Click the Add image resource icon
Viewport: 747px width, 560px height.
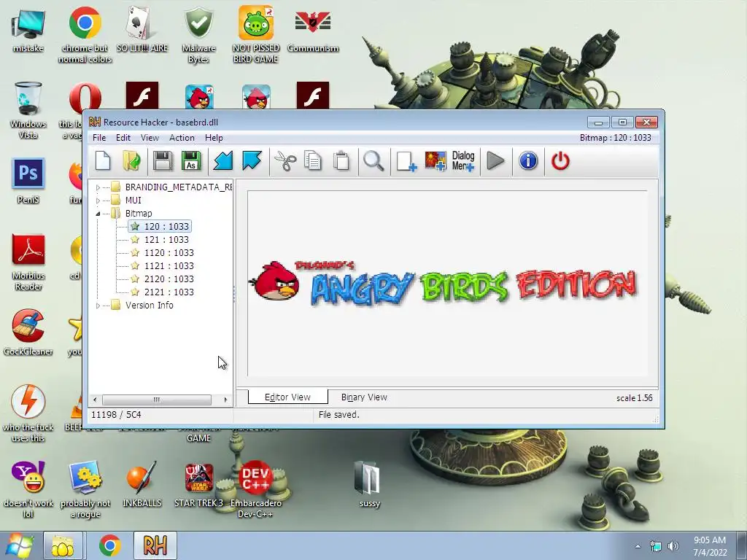[x=435, y=161]
